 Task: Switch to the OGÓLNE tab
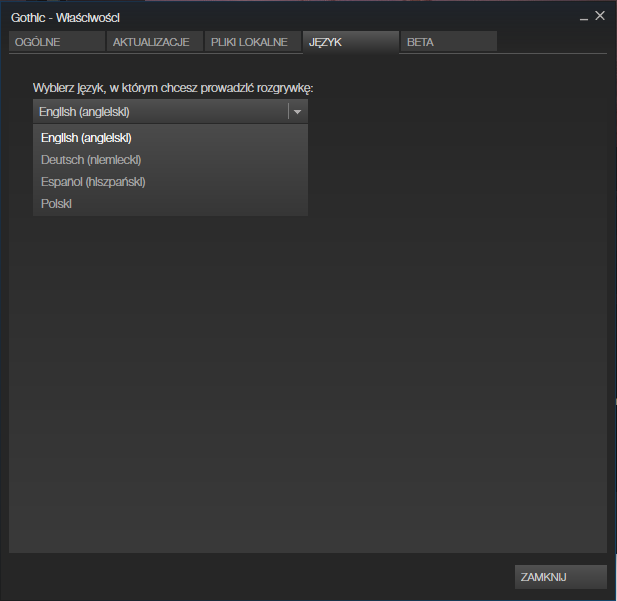coord(57,42)
